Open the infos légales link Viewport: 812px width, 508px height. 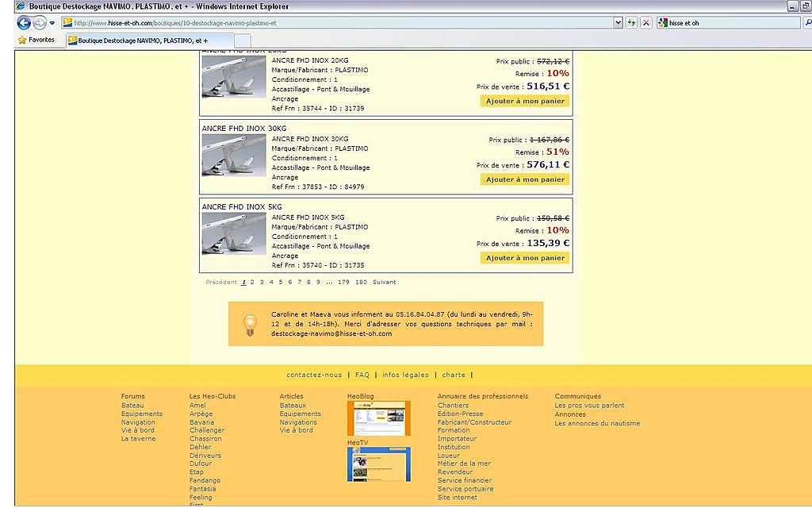tap(405, 375)
